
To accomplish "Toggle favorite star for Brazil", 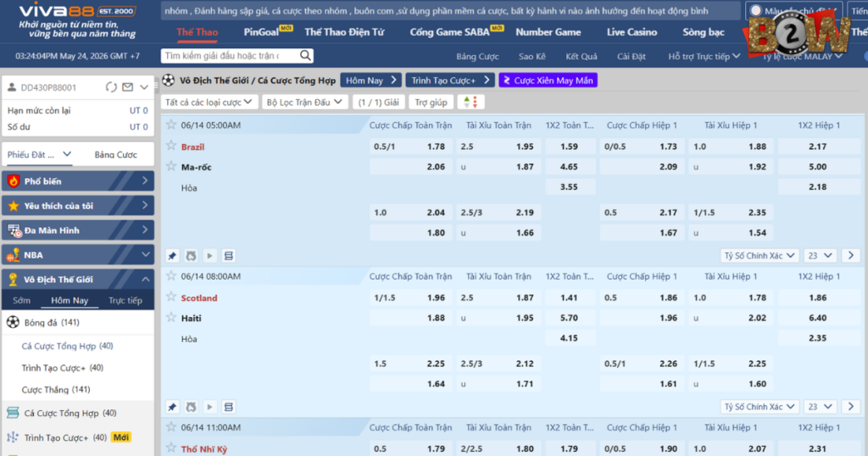I will (x=171, y=146).
